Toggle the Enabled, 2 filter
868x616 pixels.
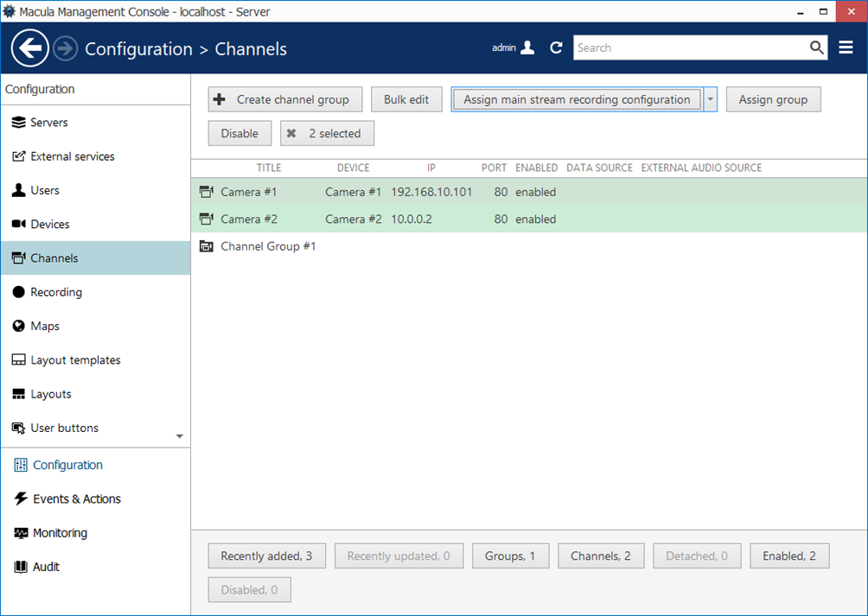pos(788,556)
